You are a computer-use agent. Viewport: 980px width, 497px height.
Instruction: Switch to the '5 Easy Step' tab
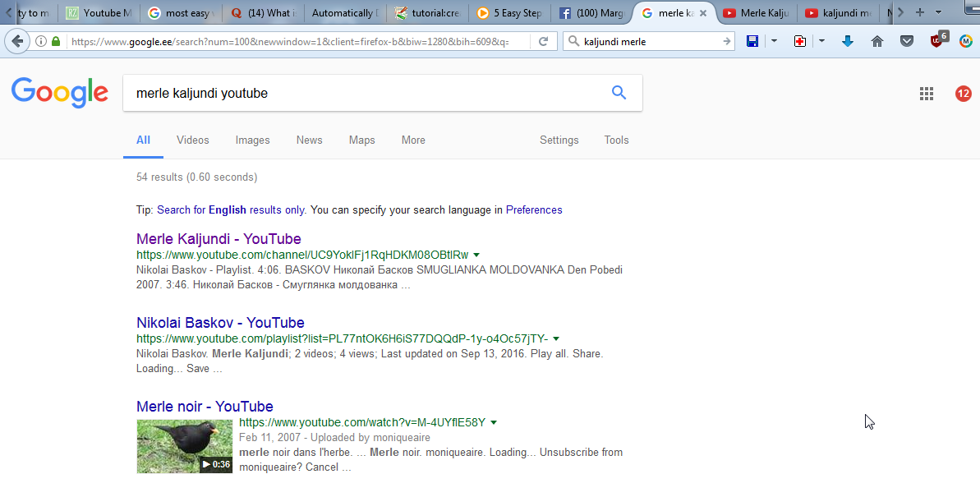click(508, 13)
